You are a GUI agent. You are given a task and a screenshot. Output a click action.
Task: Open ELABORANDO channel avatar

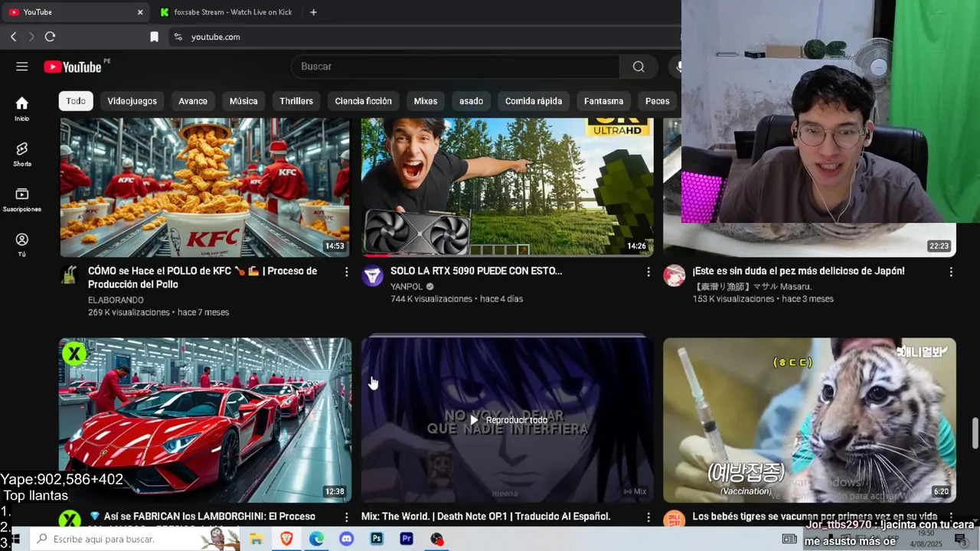(70, 275)
